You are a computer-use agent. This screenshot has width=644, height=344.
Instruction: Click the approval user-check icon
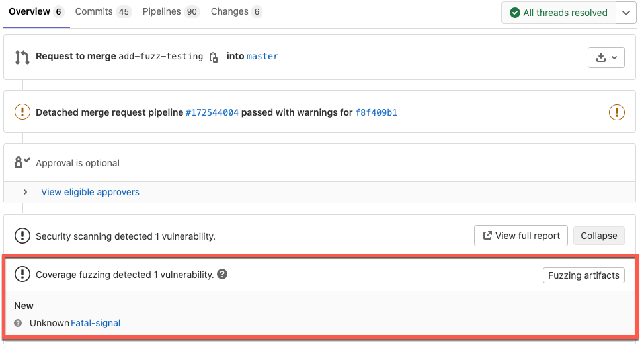coord(22,162)
